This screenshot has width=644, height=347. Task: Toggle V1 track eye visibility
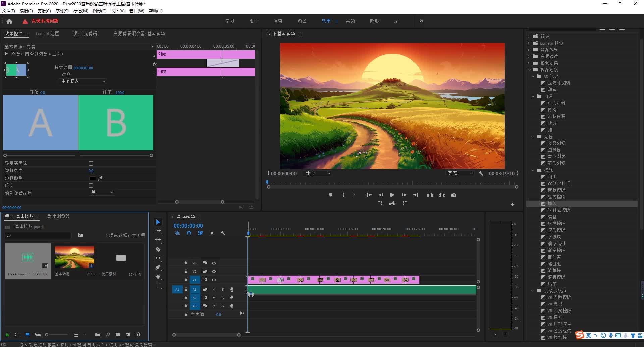(214, 280)
